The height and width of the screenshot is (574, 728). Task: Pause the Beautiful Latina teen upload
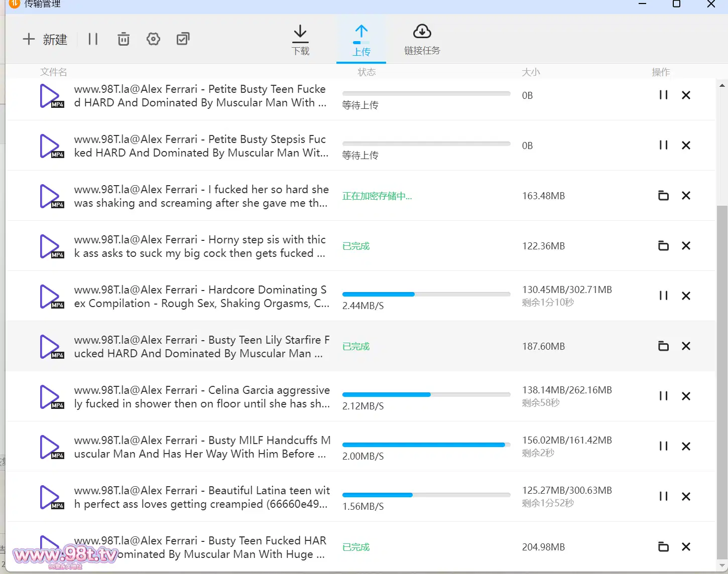pos(663,496)
